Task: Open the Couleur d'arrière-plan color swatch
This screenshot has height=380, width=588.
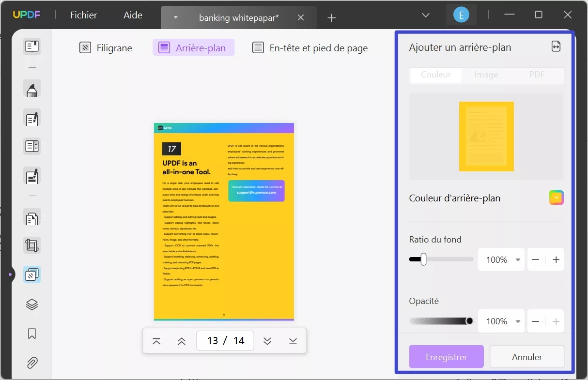Action: pyautogui.click(x=557, y=198)
